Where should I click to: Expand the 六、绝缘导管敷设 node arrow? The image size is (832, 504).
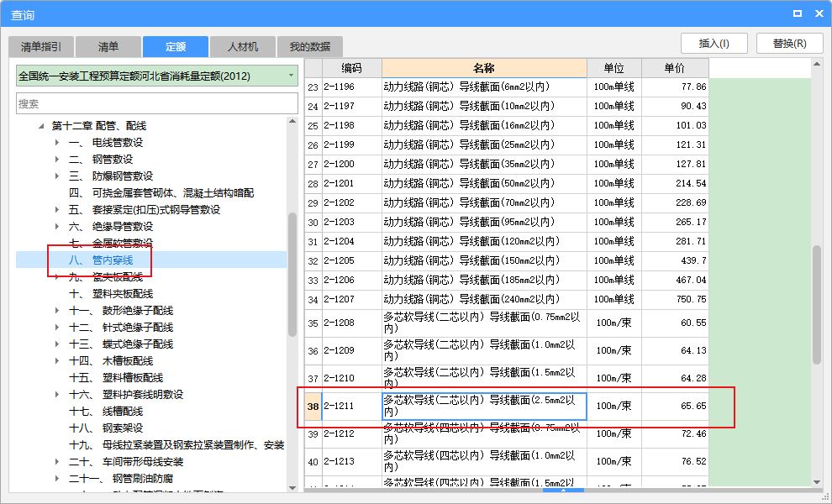coord(57,227)
